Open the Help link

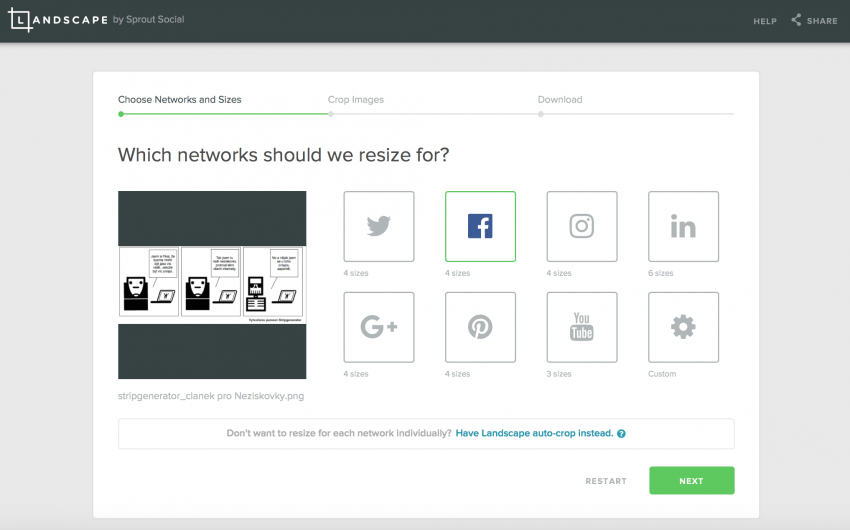[x=765, y=21]
